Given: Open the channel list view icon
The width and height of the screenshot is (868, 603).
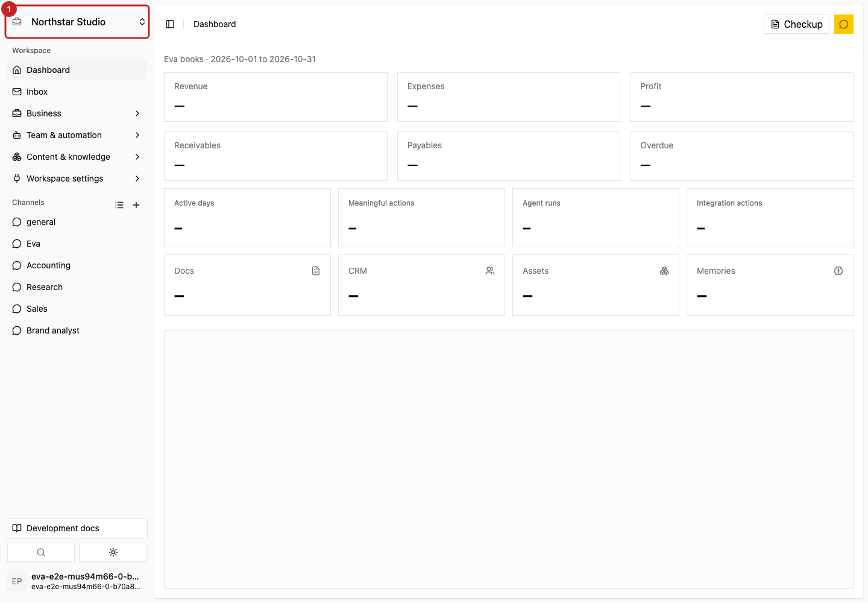Looking at the screenshot, I should pos(119,205).
